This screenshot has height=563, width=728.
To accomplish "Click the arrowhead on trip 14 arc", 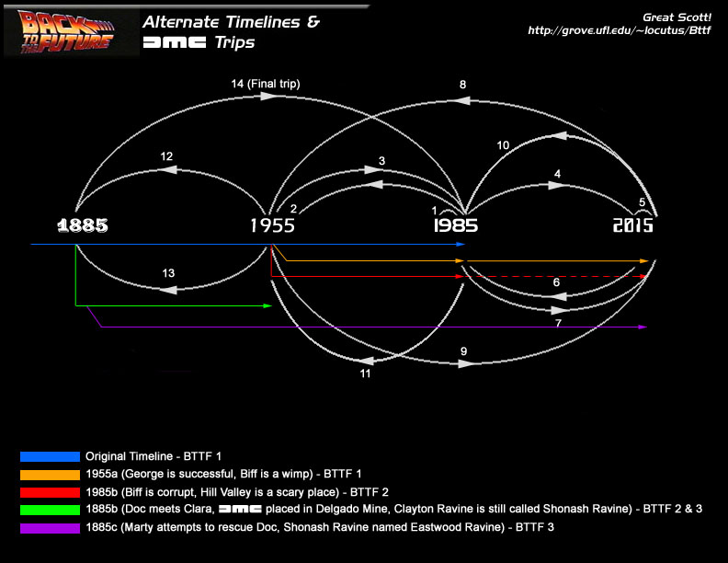I will tap(268, 96).
